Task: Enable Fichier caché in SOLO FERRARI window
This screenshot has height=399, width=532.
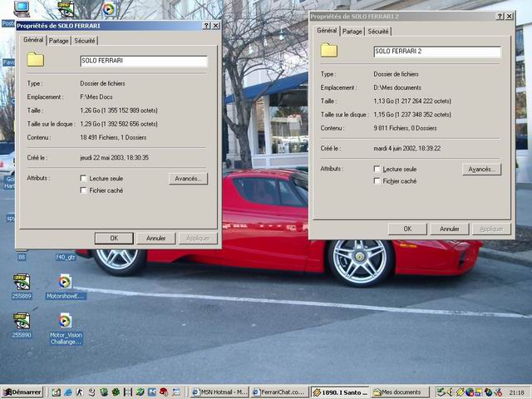Action: click(x=83, y=190)
